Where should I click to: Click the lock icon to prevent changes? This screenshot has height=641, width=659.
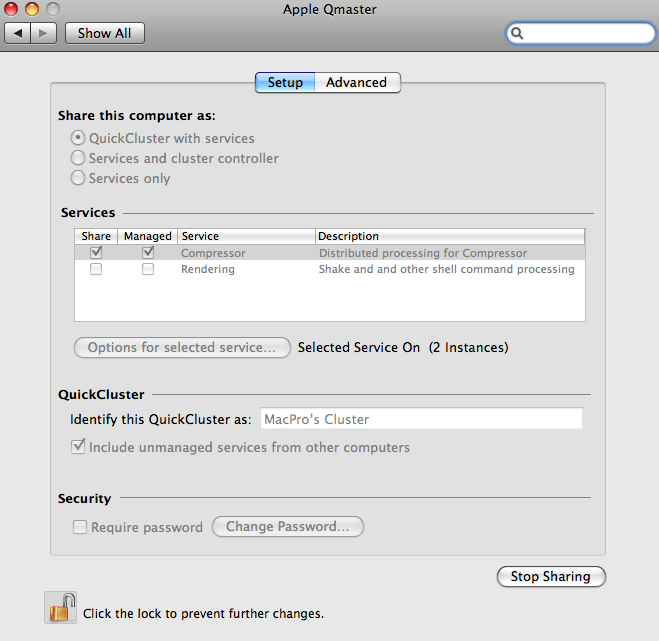coord(61,607)
